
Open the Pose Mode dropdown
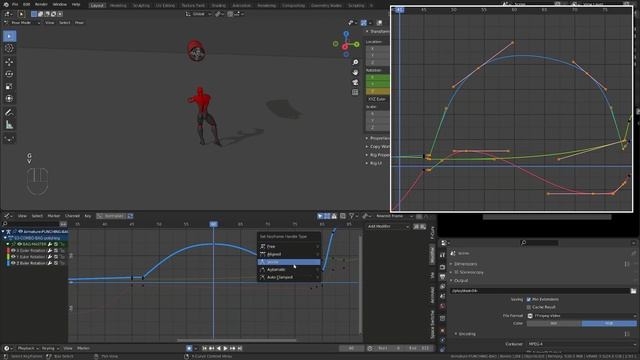(x=23, y=23)
